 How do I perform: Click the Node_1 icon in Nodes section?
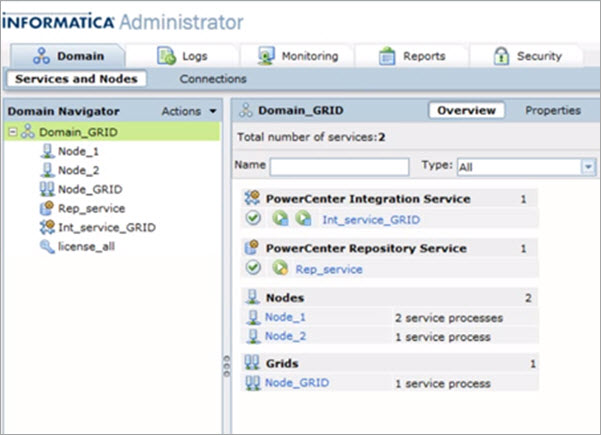pyautogui.click(x=253, y=317)
